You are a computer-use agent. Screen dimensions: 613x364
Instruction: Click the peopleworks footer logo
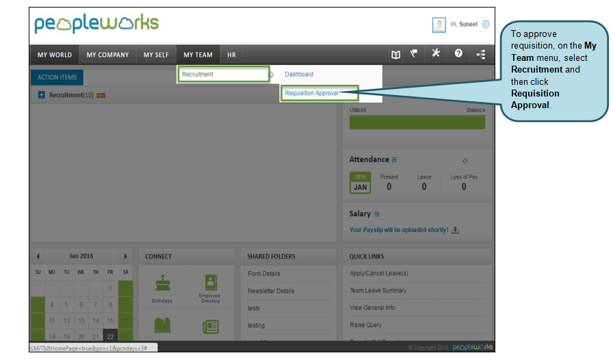click(473, 347)
